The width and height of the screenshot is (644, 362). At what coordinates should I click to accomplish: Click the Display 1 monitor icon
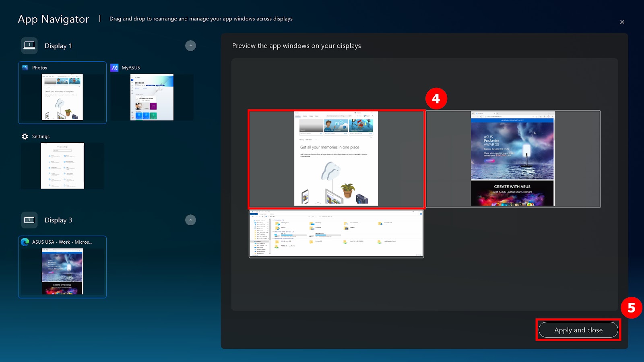coord(29,45)
